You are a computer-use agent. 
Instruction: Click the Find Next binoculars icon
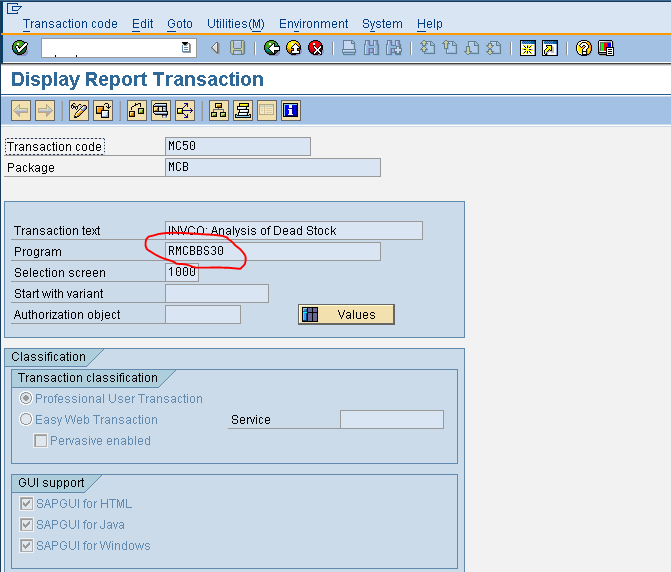pyautogui.click(x=394, y=48)
